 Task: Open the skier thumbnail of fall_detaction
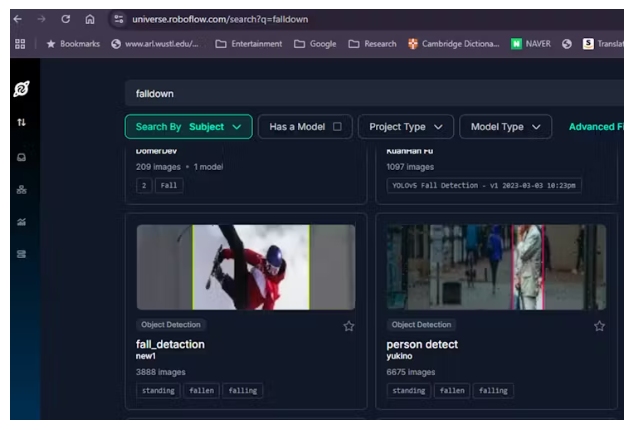click(x=246, y=266)
